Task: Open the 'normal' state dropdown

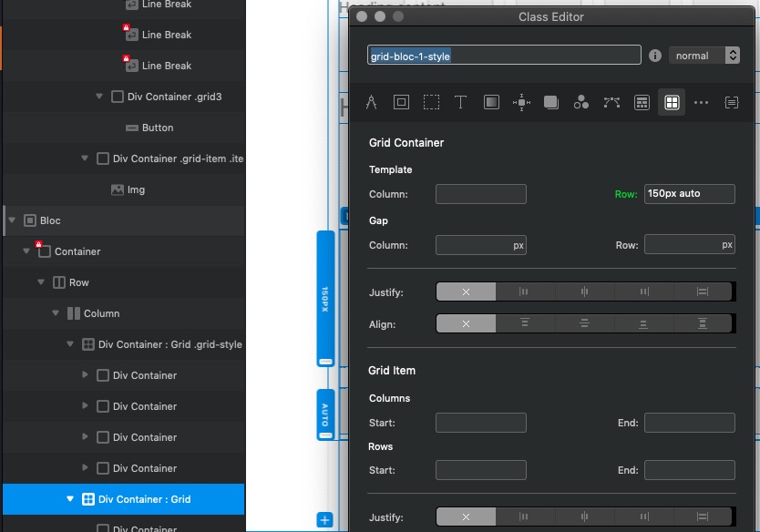Action: [704, 56]
